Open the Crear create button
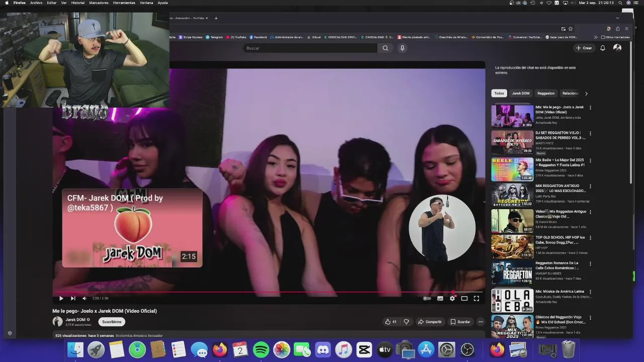This screenshot has height=362, width=644. 584,48
